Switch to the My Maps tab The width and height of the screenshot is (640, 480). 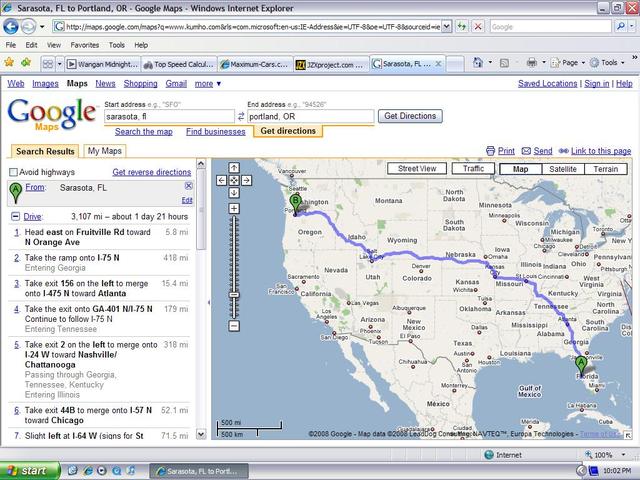(x=104, y=151)
